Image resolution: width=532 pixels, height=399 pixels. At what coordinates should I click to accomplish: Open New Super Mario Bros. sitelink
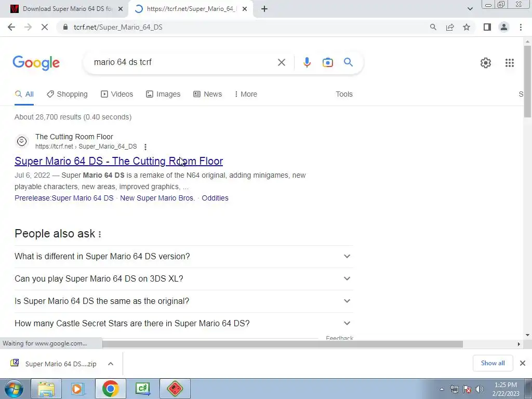point(157,198)
